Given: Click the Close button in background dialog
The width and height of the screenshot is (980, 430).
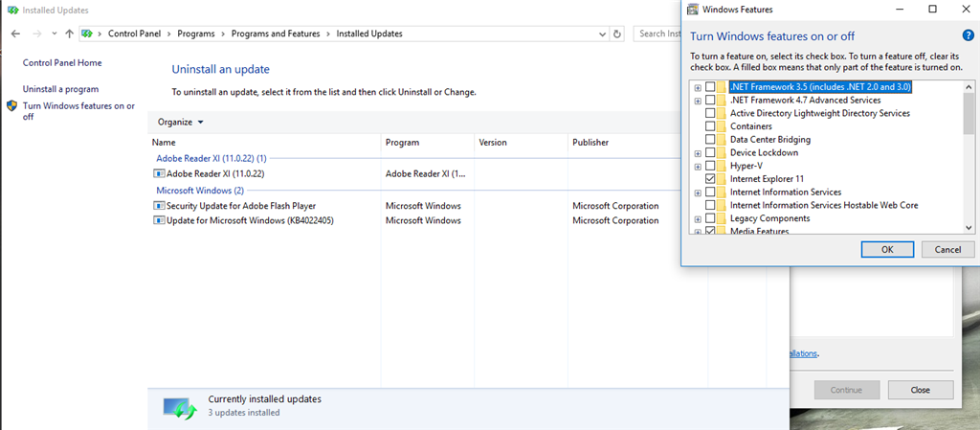Looking at the screenshot, I should click(920, 390).
